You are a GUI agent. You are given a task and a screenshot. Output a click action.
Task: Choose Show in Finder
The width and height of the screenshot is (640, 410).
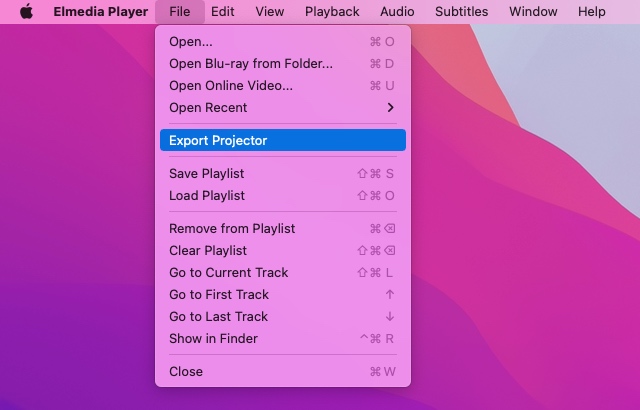pos(283,339)
